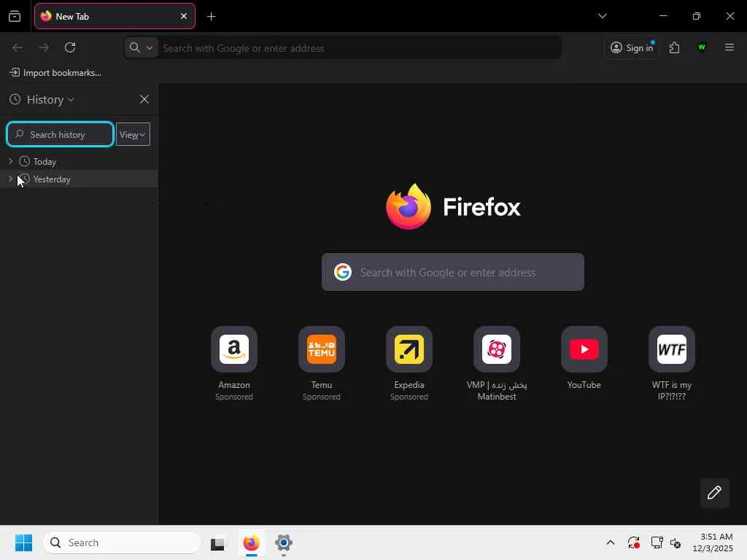The image size is (747, 560).
Task: Select the Today history row
Action: click(79, 161)
